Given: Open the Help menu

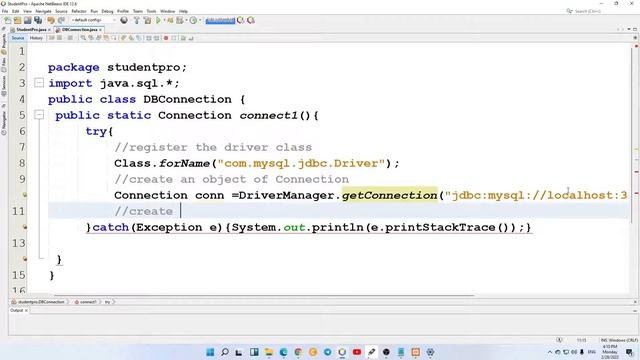Looking at the screenshot, I should (183, 11).
